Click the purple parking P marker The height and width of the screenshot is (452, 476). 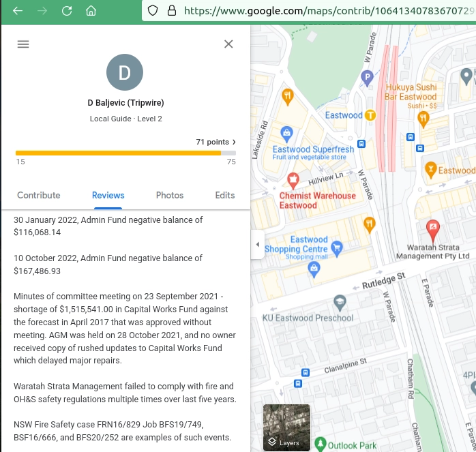pos(367,78)
